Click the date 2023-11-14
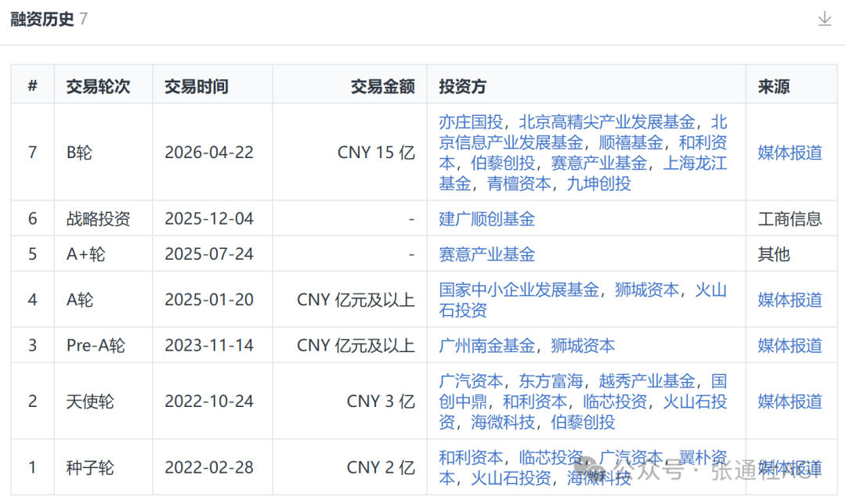Screen dimensions: 846x504 pos(209,346)
